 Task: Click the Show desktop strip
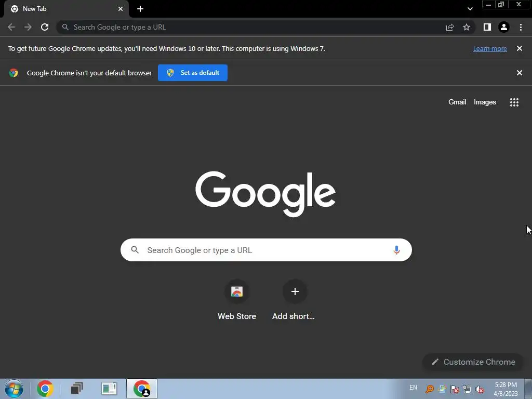coord(528,389)
